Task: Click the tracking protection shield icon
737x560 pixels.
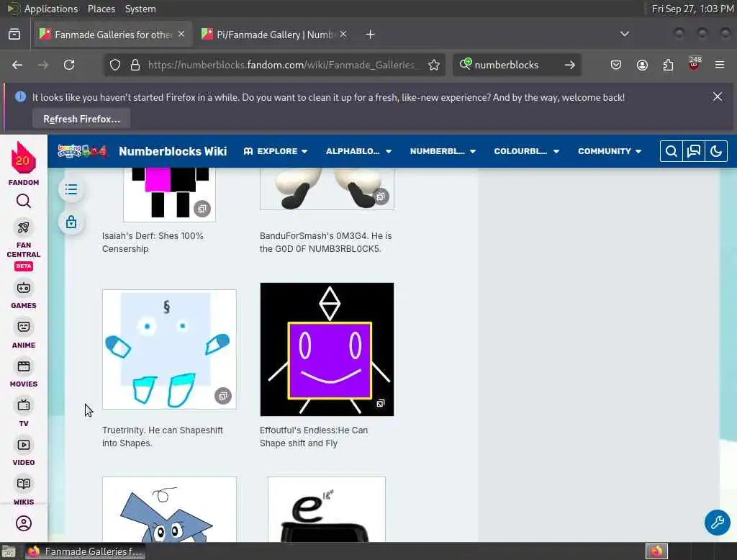Action: point(115,65)
